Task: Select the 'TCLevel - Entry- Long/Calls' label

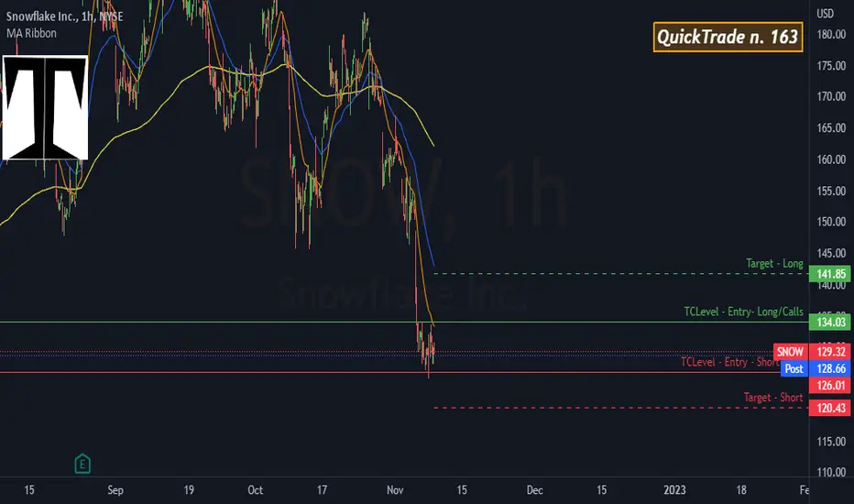Action: point(743,312)
